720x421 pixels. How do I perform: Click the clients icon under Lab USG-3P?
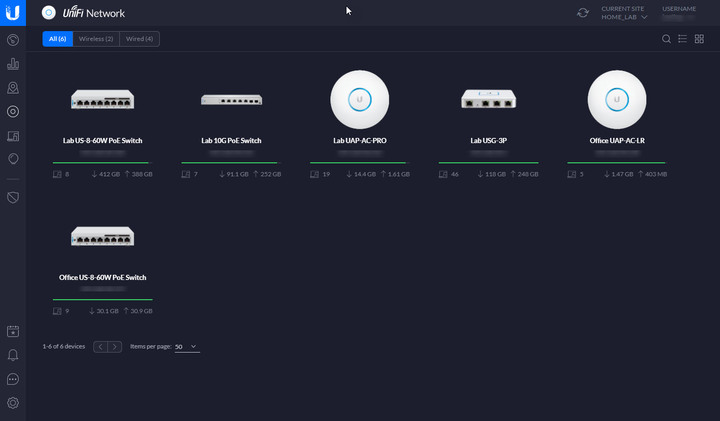coord(443,174)
